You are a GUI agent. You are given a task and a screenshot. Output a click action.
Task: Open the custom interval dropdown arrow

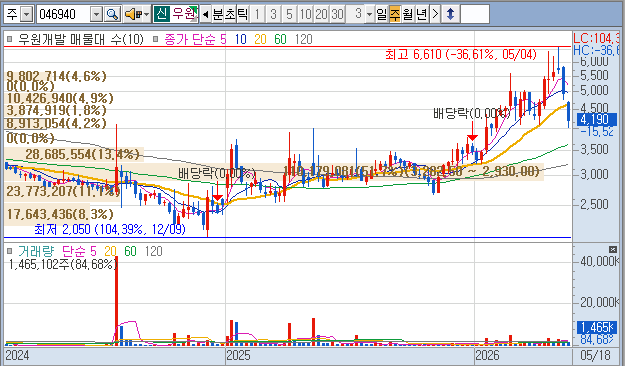coord(369,15)
